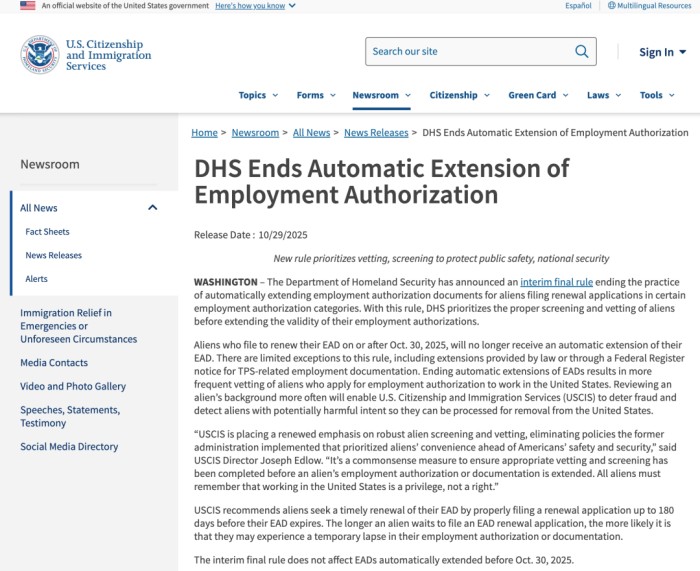Go to Home breadcrumb link
This screenshot has width=700, height=571.
click(x=204, y=133)
